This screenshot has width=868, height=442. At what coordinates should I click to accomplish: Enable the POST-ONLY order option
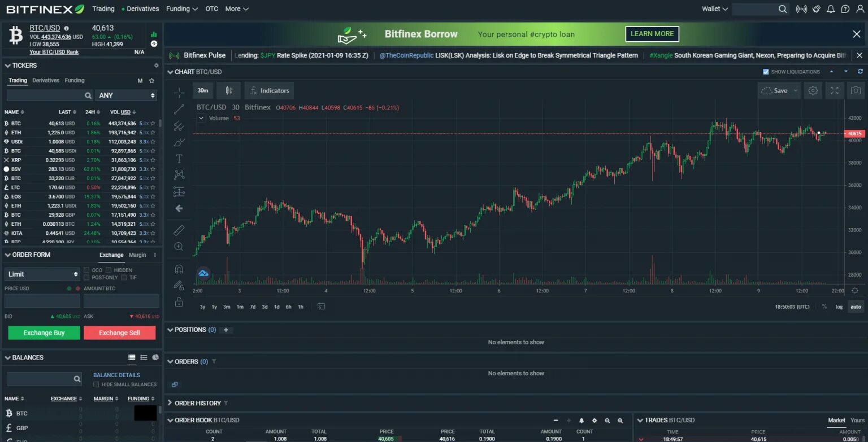click(86, 278)
